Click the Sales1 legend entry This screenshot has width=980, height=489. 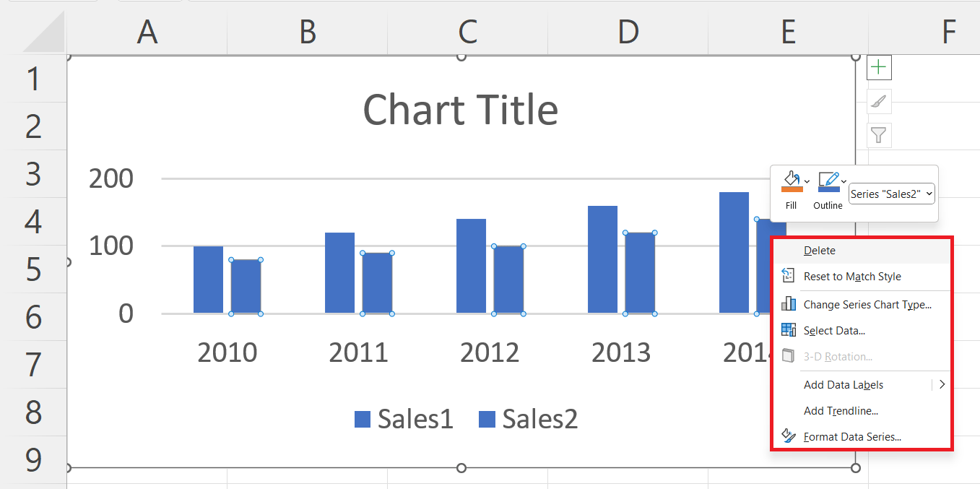[404, 418]
